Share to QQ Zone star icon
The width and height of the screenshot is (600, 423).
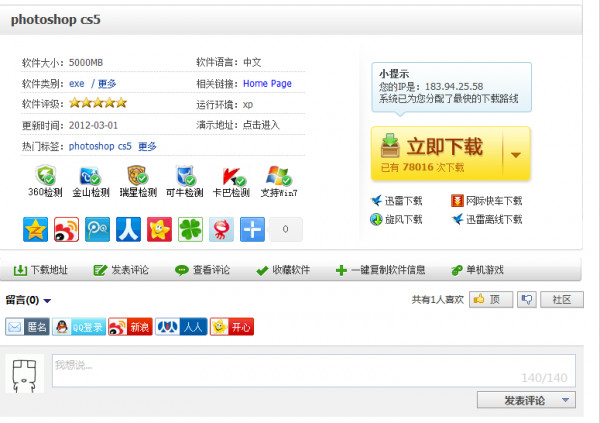pyautogui.click(x=35, y=229)
